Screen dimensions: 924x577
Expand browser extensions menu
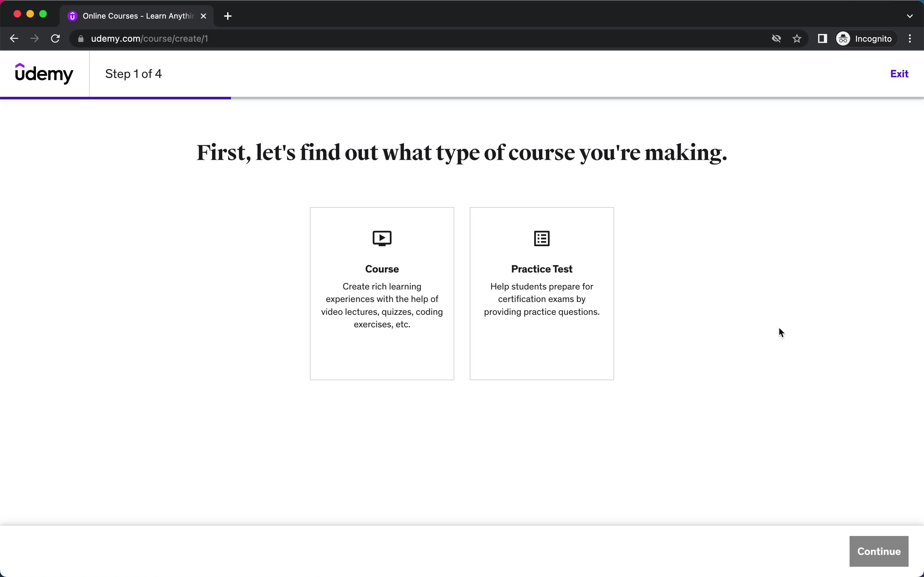pos(822,38)
